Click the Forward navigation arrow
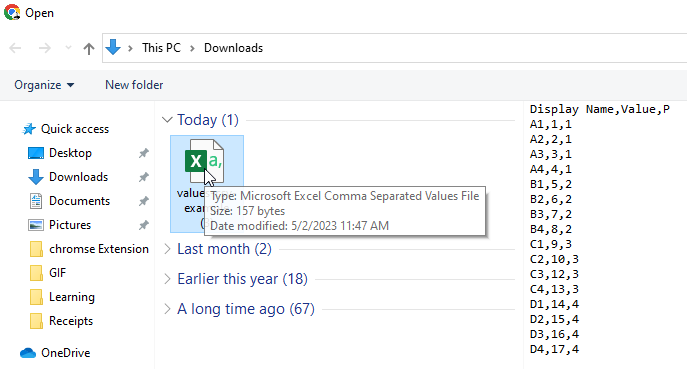The width and height of the screenshot is (687, 369). point(45,48)
